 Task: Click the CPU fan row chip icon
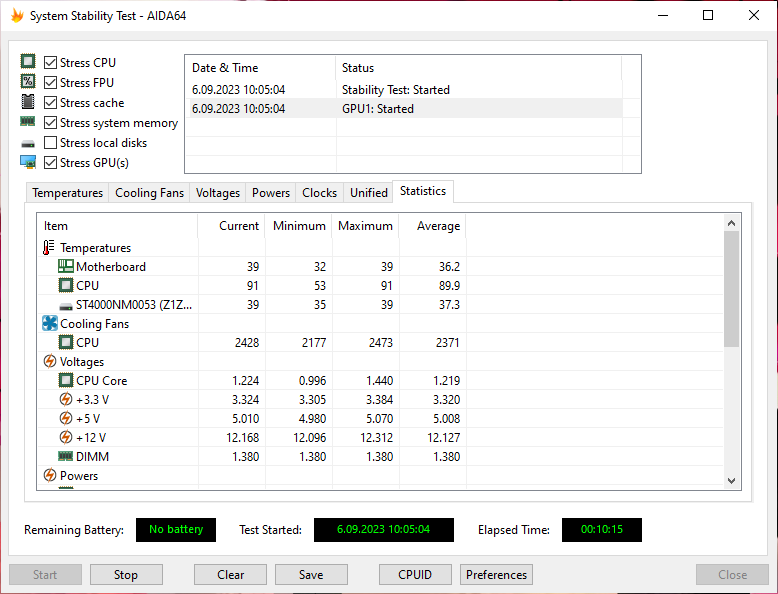[65, 342]
